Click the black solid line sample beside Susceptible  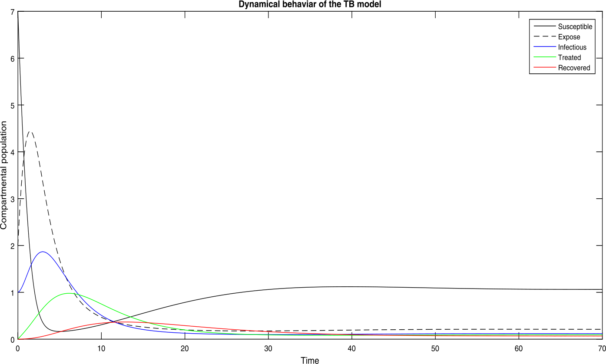(544, 27)
